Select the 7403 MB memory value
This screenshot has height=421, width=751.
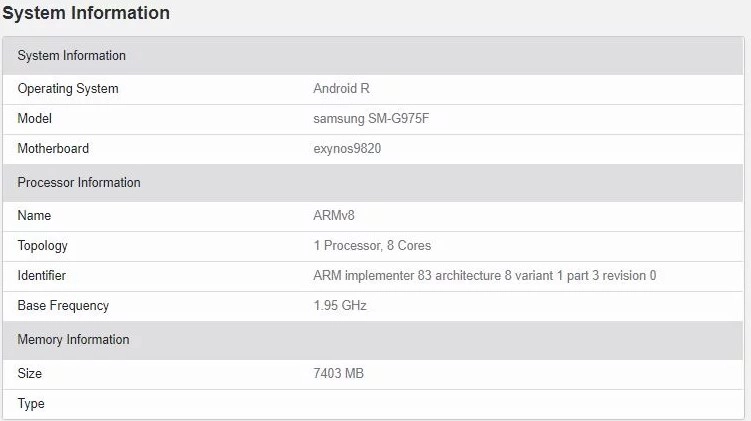coord(340,374)
